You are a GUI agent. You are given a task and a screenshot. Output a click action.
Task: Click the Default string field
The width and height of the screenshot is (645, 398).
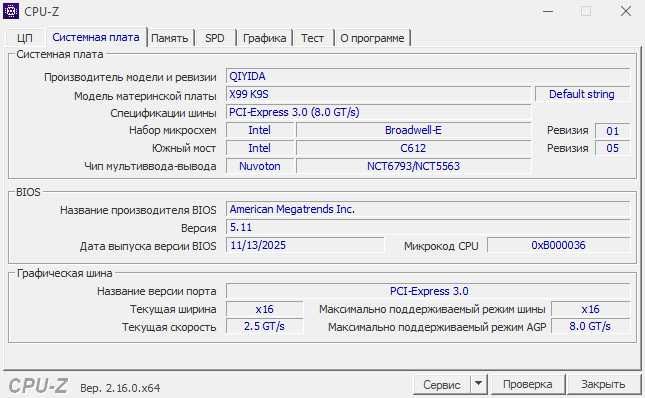(582, 94)
